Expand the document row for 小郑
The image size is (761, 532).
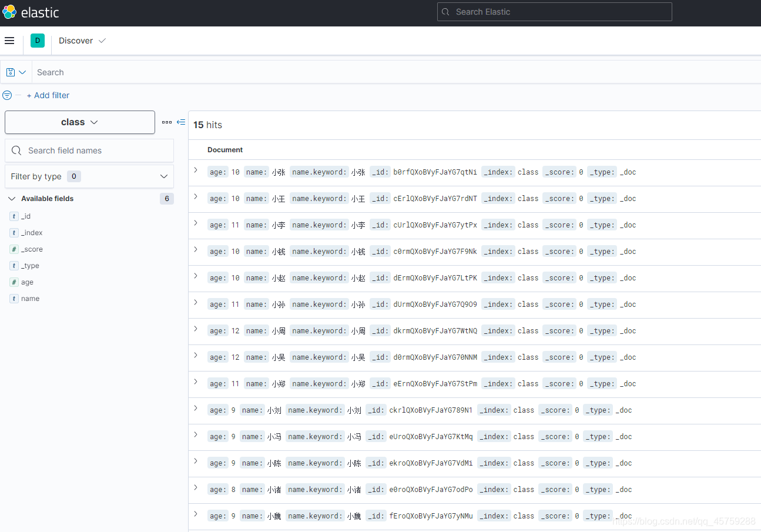tap(196, 382)
